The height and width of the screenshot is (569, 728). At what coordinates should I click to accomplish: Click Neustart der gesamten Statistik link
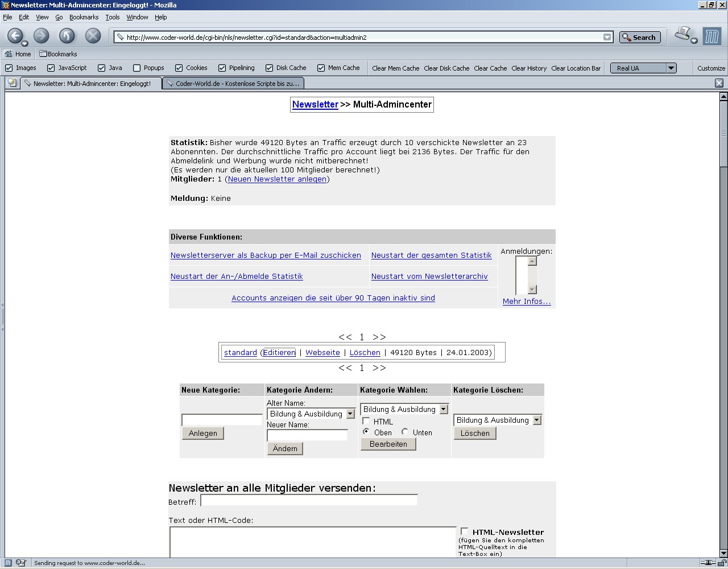tap(431, 255)
